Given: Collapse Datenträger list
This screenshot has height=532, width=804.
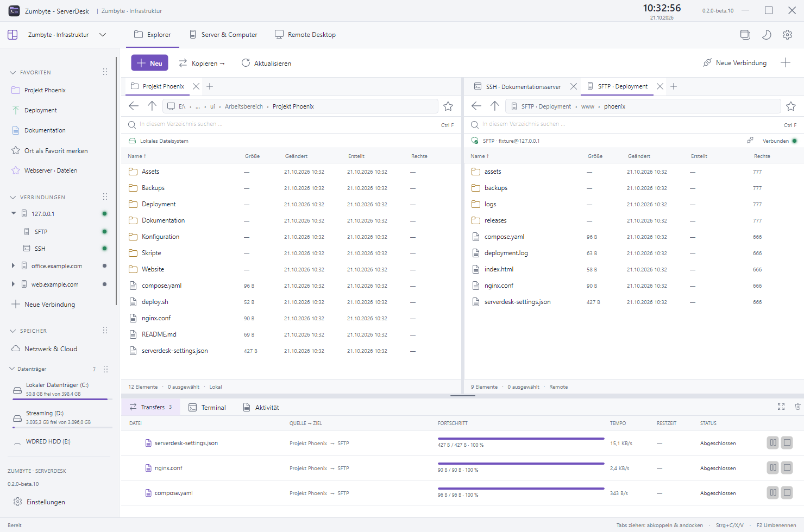Looking at the screenshot, I should point(12,369).
